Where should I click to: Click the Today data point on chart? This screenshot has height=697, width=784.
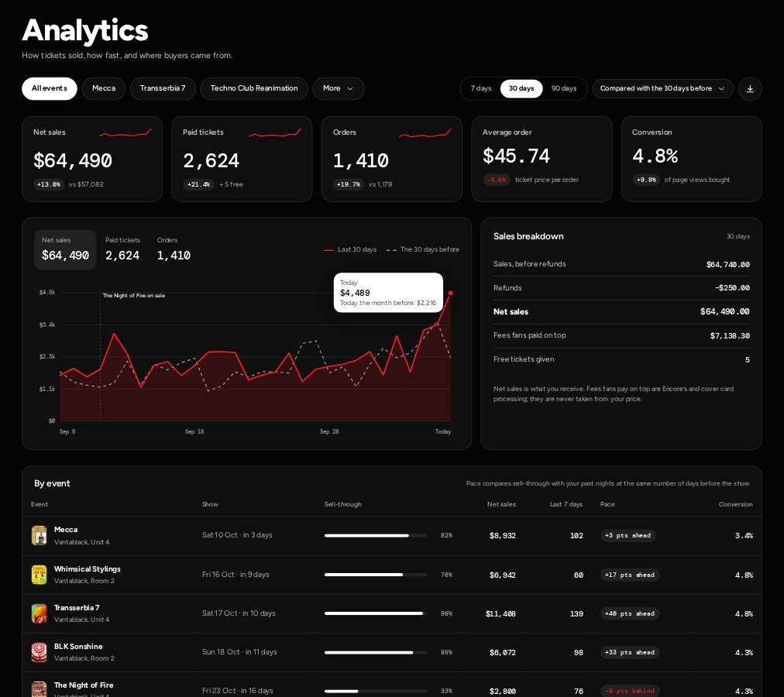coord(451,293)
